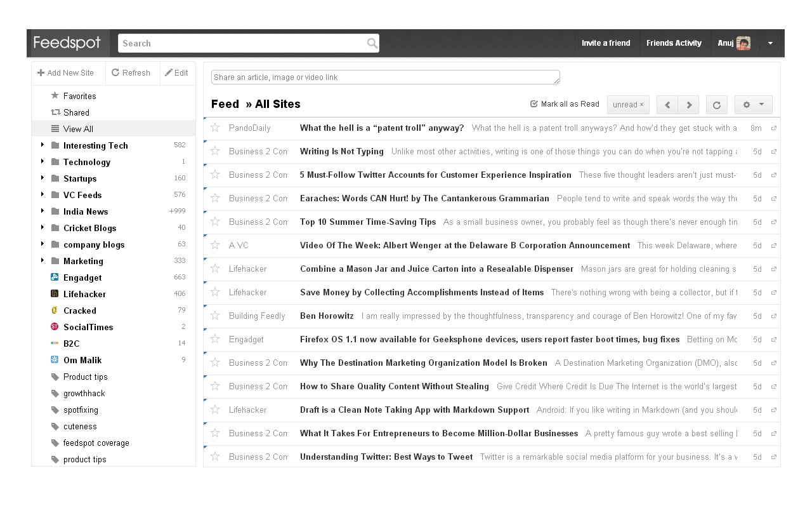This screenshot has width=812, height=508.
Task: Open Save Money by Collecting Accomplishments article
Action: pyautogui.click(x=422, y=292)
